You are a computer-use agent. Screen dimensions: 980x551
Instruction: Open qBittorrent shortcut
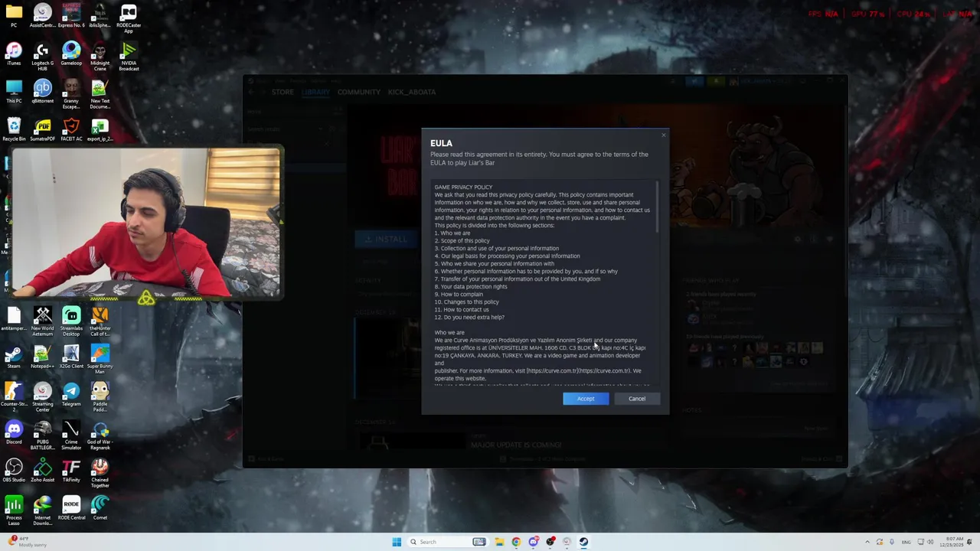click(x=42, y=92)
